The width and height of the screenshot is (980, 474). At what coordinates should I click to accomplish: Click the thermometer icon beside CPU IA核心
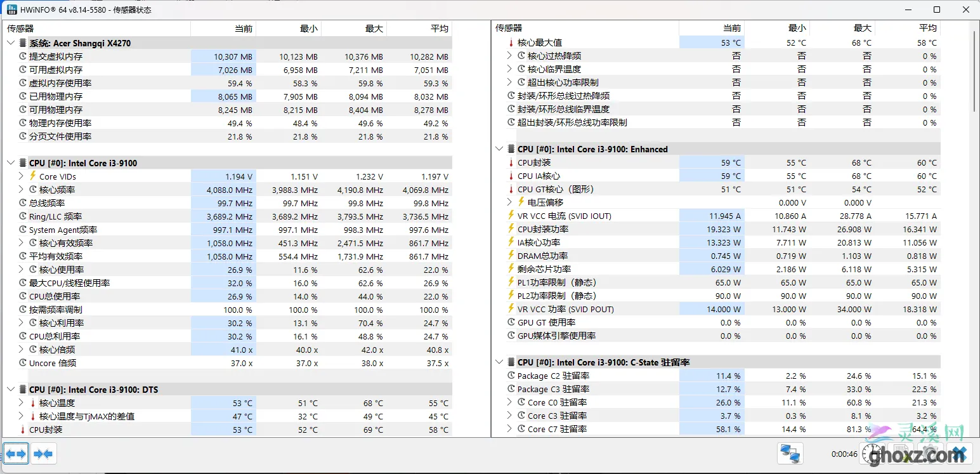pyautogui.click(x=511, y=176)
